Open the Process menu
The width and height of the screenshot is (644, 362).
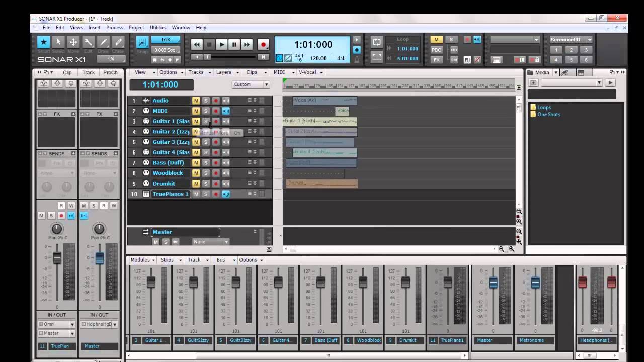point(115,28)
